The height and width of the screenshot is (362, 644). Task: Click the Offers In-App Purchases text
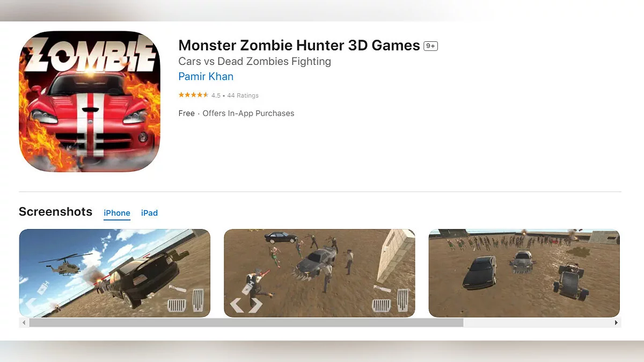pyautogui.click(x=248, y=113)
